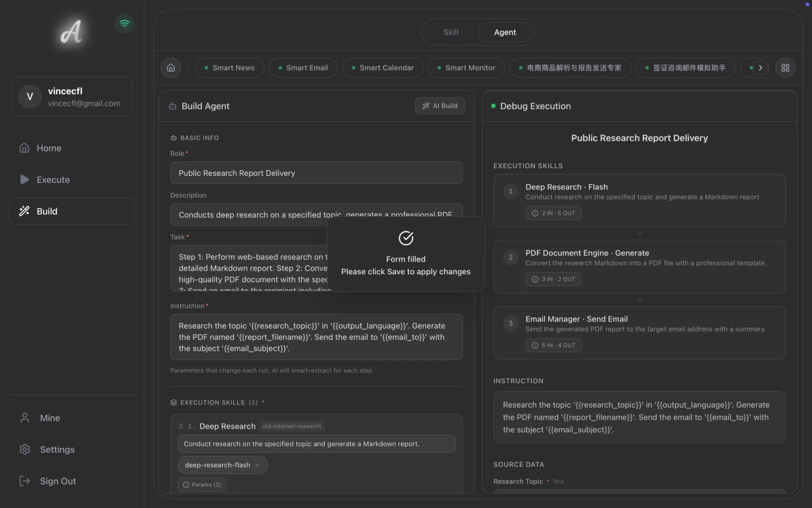812x508 pixels.
Task: Click Public Research Report Delivery debug title
Action: pos(639,138)
